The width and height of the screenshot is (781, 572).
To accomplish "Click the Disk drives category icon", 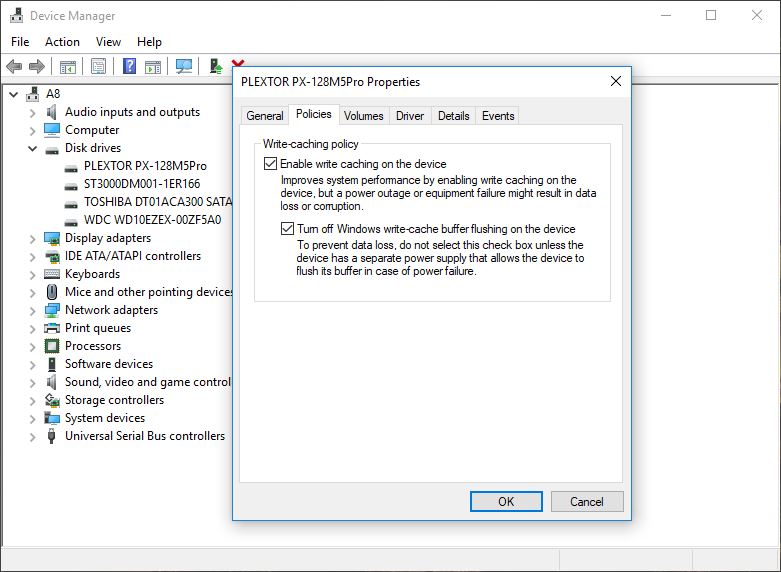I will (52, 149).
